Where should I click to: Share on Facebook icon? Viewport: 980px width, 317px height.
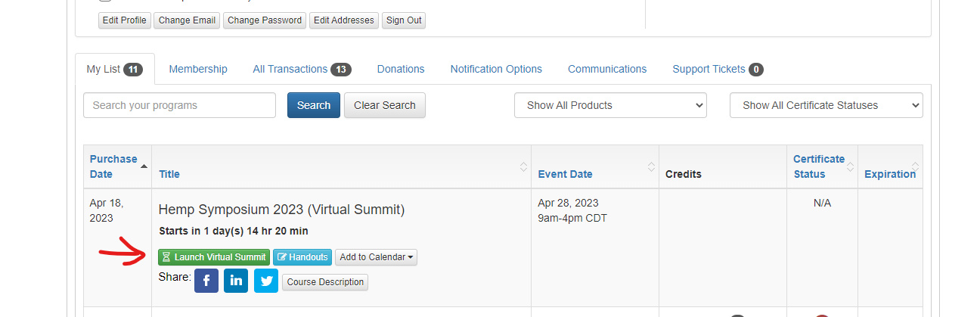(x=206, y=281)
